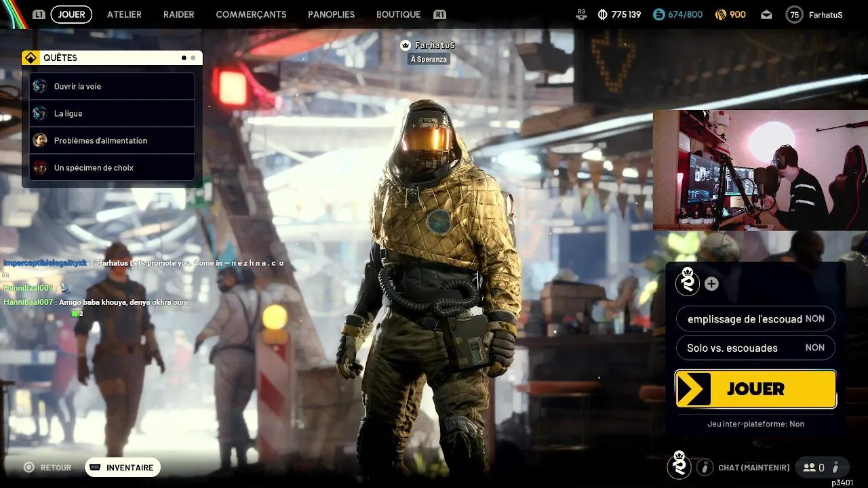This screenshot has width=868, height=488.
Task: Click Jeu inter-plateforme: Non text
Action: 755,424
